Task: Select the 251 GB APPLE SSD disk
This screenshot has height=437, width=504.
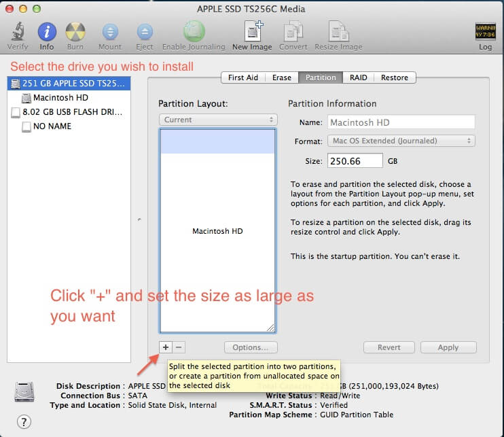Action: point(69,84)
